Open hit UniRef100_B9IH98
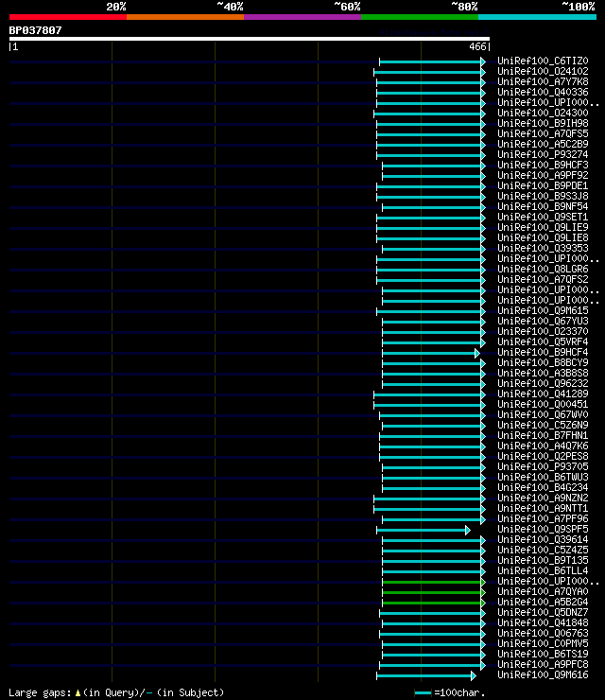 (543, 123)
